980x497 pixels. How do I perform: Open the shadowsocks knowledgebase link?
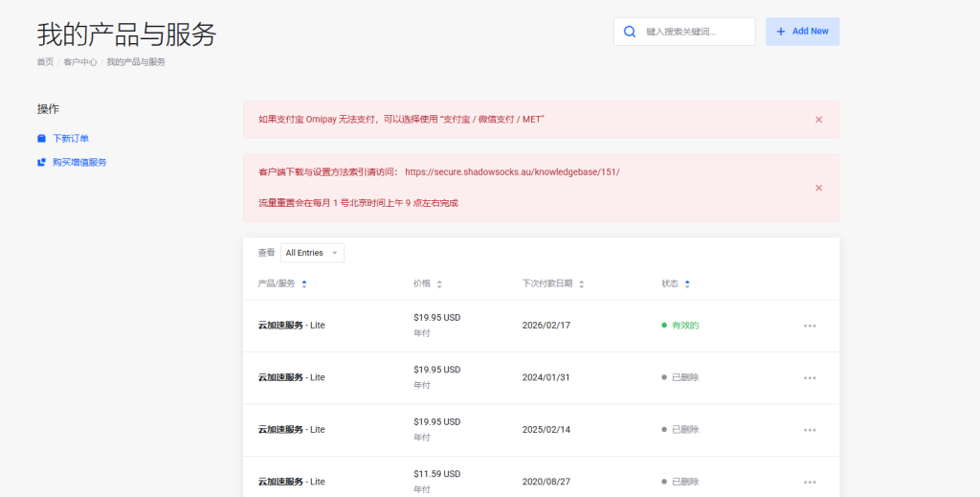[x=512, y=172]
